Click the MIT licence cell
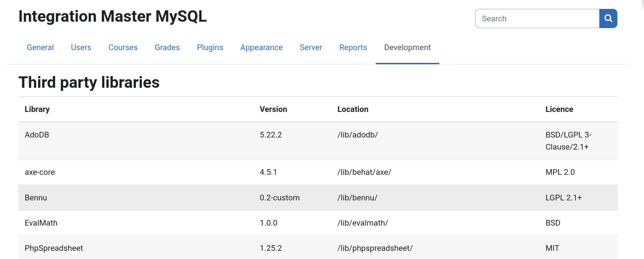Screen dimensions: 644x259 pyautogui.click(x=552, y=248)
